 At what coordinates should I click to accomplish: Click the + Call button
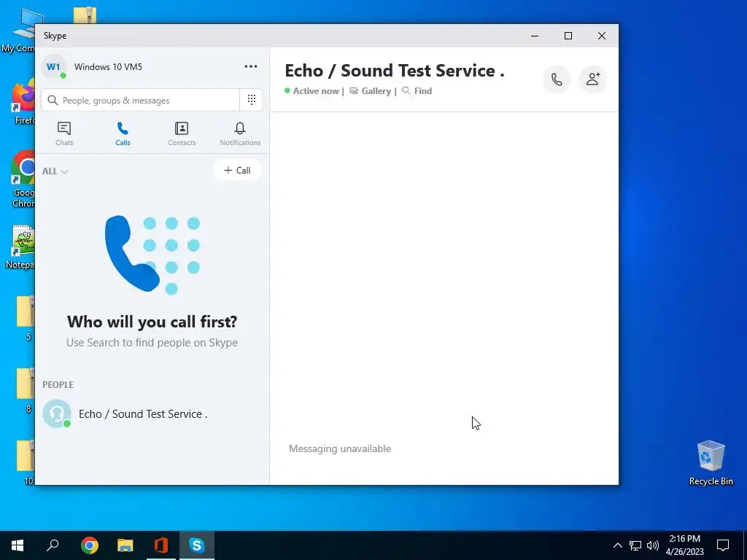coord(237,171)
